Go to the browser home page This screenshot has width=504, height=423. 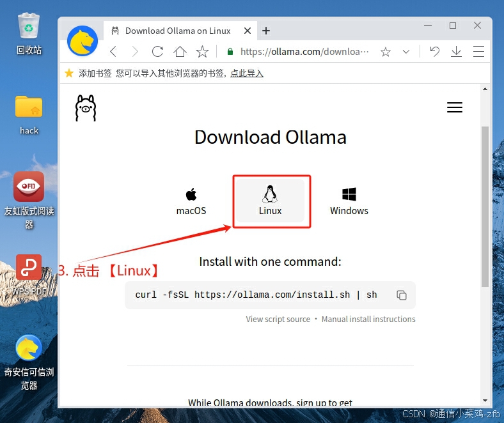tap(180, 51)
